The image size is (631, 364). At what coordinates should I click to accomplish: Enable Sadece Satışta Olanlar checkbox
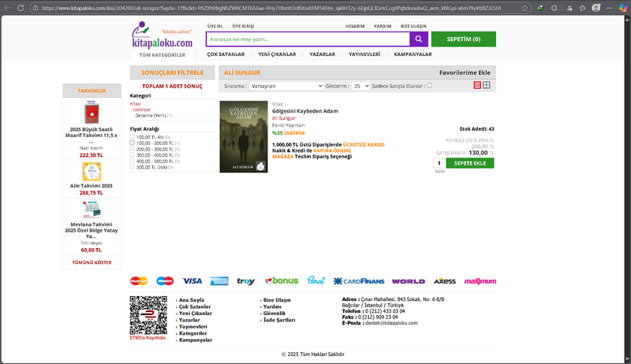[x=430, y=85]
